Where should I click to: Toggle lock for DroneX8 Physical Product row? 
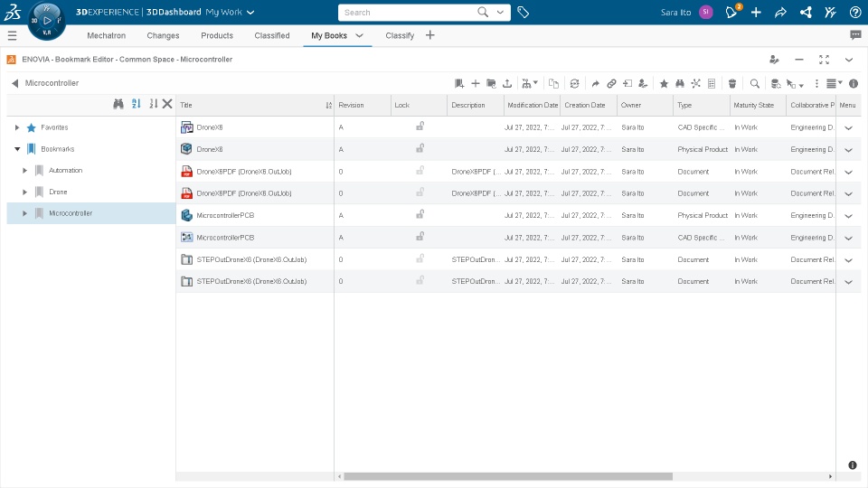point(420,148)
